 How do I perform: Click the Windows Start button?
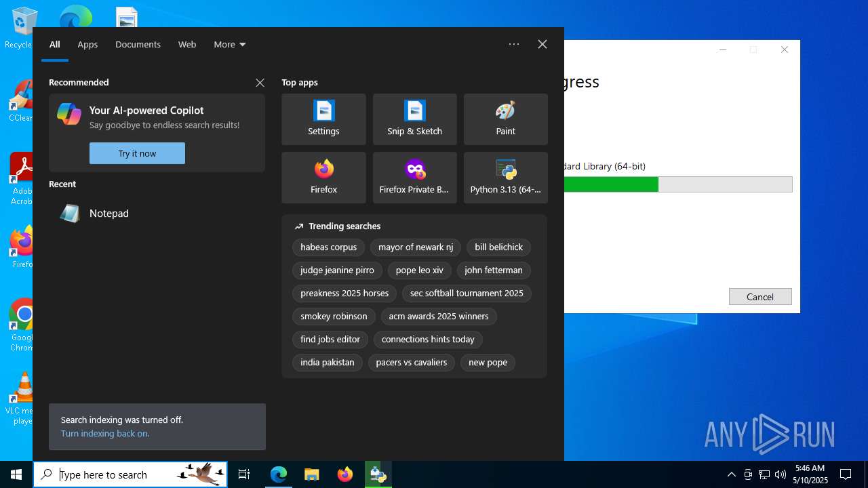(x=16, y=474)
